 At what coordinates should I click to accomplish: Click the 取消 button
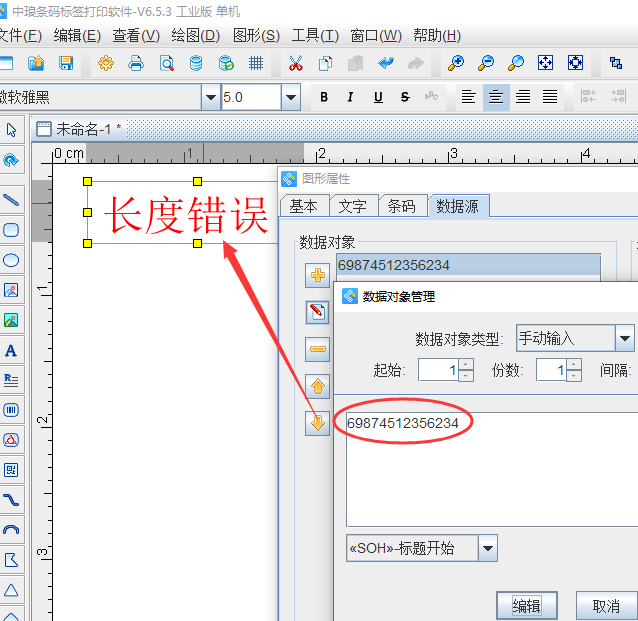click(x=606, y=606)
